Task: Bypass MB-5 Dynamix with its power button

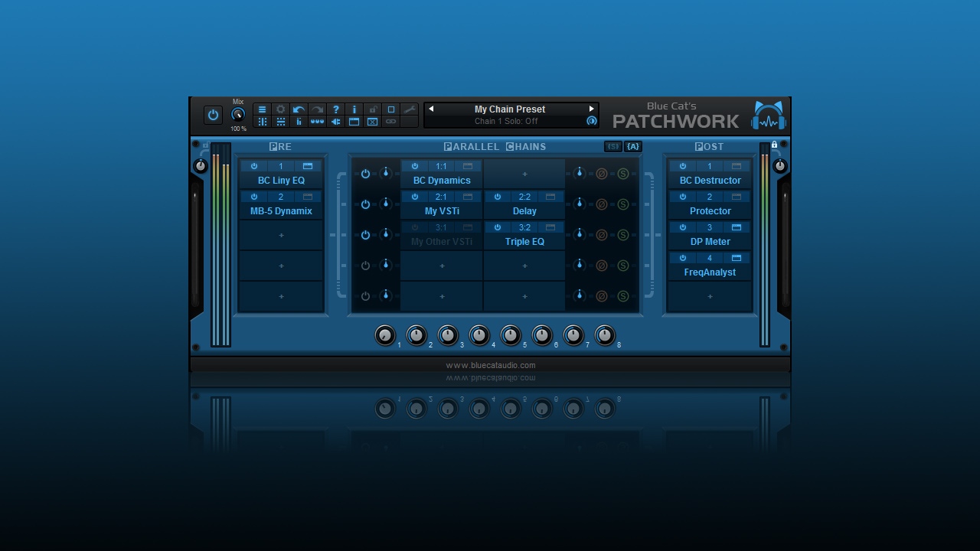Action: pyautogui.click(x=254, y=197)
